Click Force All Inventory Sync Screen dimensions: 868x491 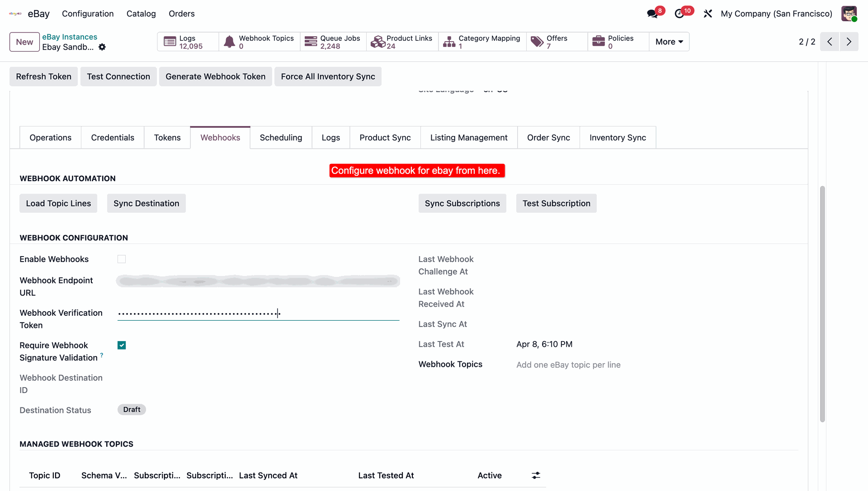tap(328, 76)
